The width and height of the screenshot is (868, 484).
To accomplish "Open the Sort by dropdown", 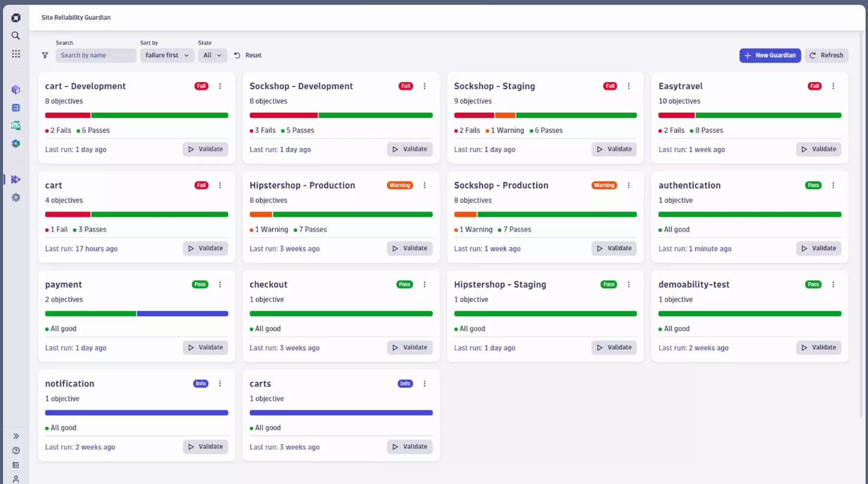I will tap(167, 55).
